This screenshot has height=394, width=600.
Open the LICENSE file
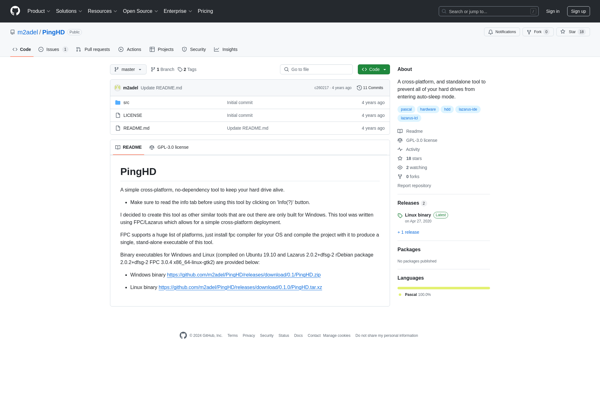[132, 115]
